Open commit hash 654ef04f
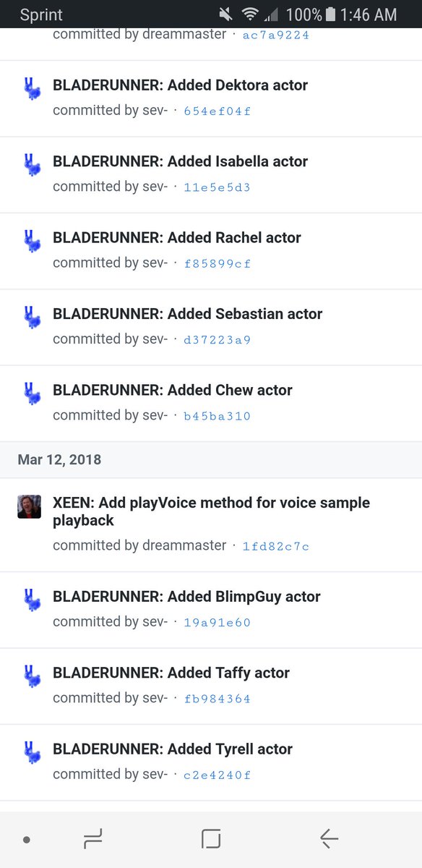This screenshot has width=422, height=868. coord(218,111)
